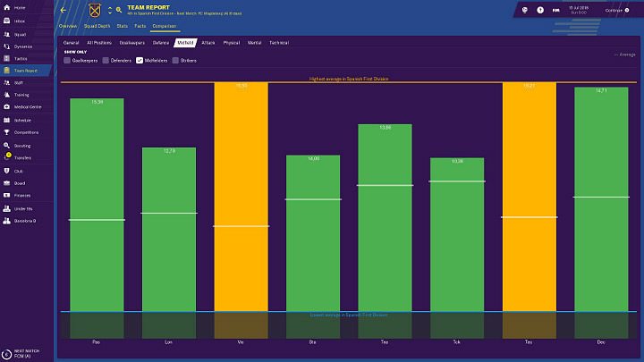Click the Next Match FCM button
The width and height of the screenshot is (644, 362).
click(x=22, y=354)
